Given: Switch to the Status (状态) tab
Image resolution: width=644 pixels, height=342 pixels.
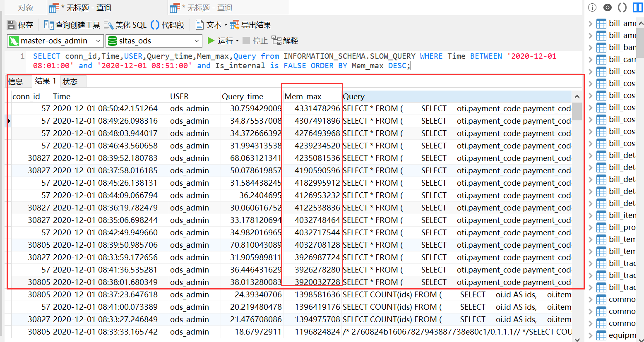Looking at the screenshot, I should [x=70, y=81].
